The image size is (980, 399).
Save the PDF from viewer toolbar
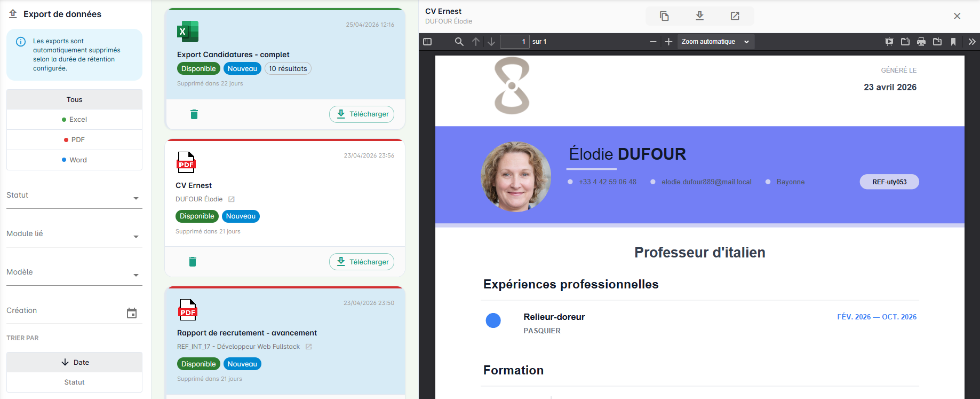click(x=937, y=42)
